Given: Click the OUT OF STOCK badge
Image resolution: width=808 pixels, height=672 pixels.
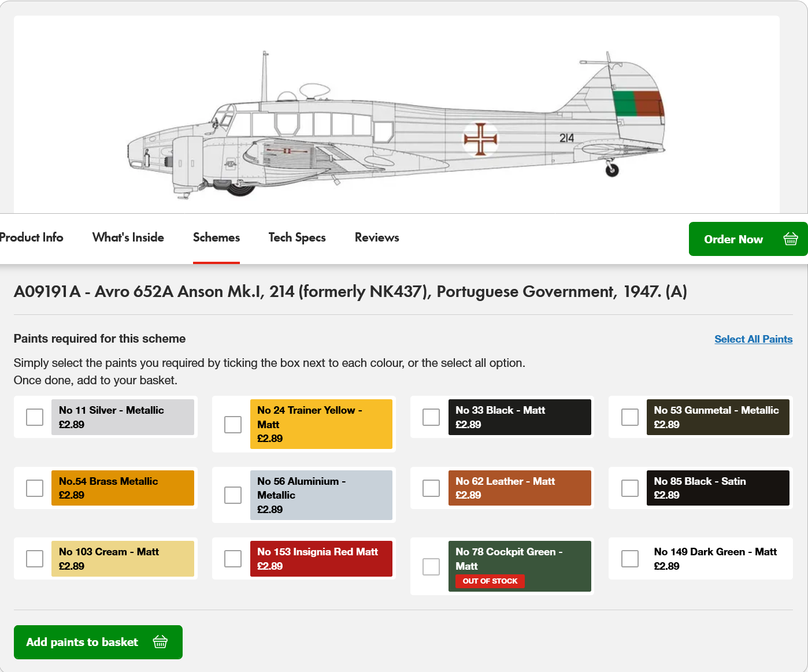Looking at the screenshot, I should 490,581.
